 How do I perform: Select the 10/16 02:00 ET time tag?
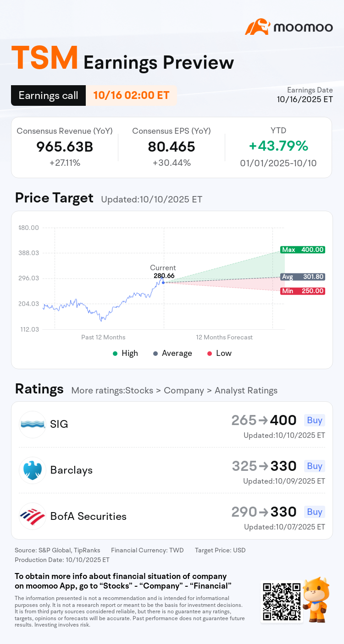click(x=131, y=95)
